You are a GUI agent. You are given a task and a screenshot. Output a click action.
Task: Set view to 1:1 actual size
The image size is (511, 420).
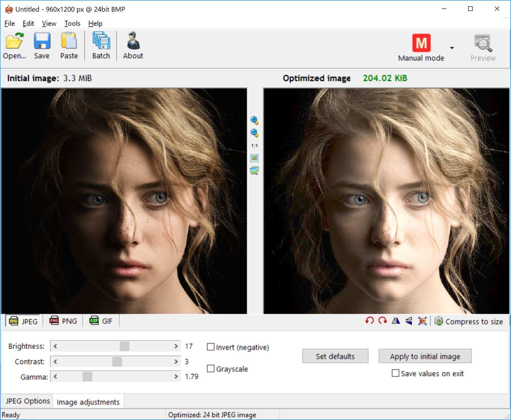[x=254, y=146]
